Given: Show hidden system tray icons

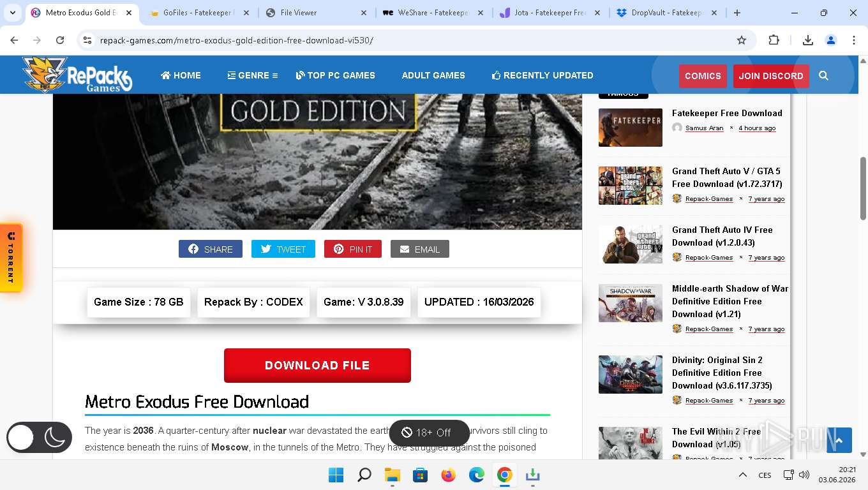Looking at the screenshot, I should (743, 475).
